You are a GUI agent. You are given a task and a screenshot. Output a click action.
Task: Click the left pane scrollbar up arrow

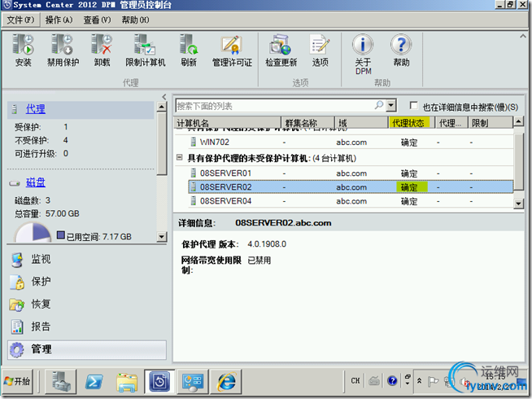tap(162, 107)
